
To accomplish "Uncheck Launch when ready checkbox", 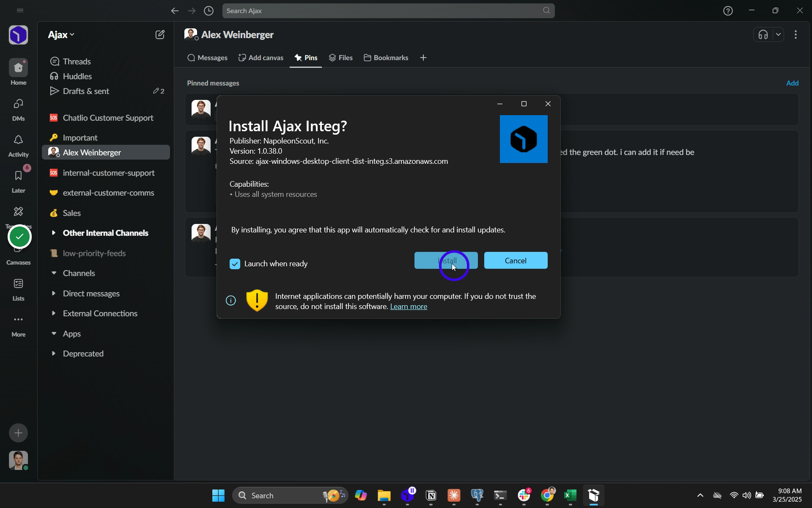I will (x=235, y=264).
